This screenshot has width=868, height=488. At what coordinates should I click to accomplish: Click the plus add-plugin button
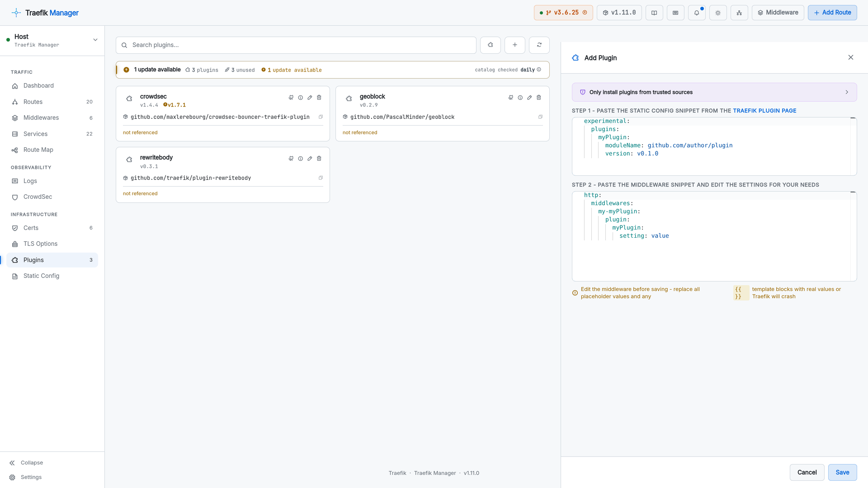pos(515,45)
